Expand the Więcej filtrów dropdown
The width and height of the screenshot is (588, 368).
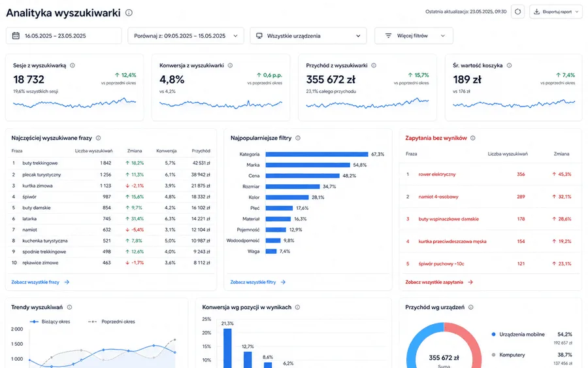(414, 36)
